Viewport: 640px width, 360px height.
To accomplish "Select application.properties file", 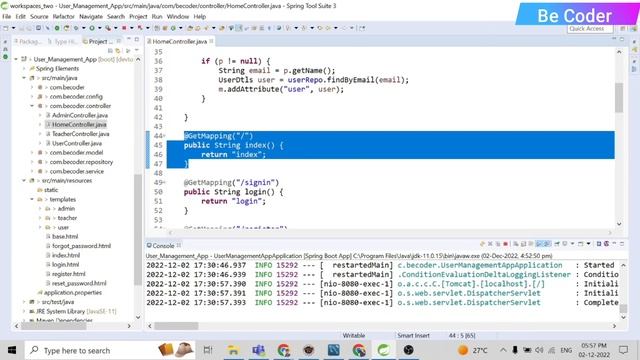I will pyautogui.click(x=73, y=293).
